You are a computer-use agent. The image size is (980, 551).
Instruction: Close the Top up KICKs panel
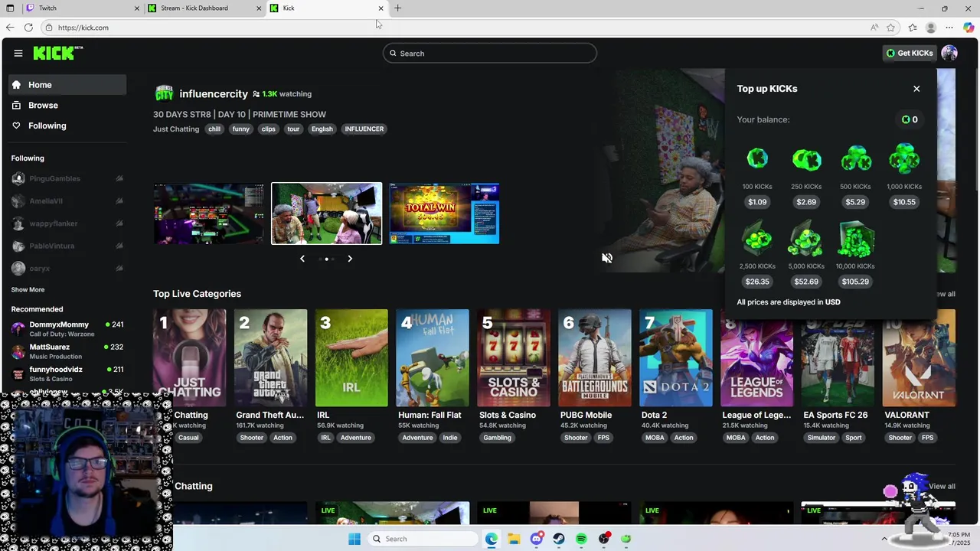coord(916,89)
